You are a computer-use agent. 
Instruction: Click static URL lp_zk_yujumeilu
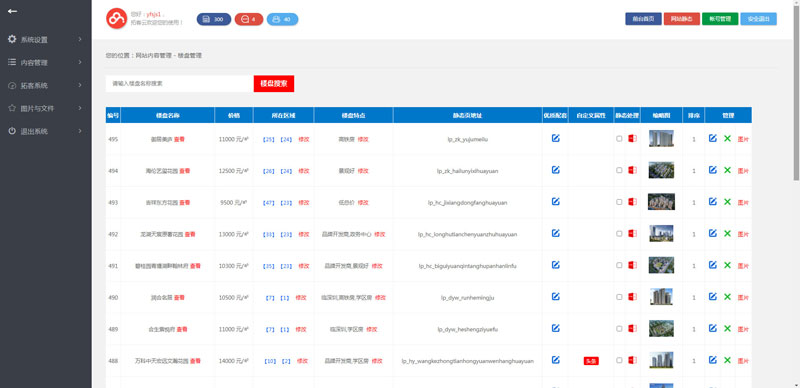pyautogui.click(x=467, y=139)
